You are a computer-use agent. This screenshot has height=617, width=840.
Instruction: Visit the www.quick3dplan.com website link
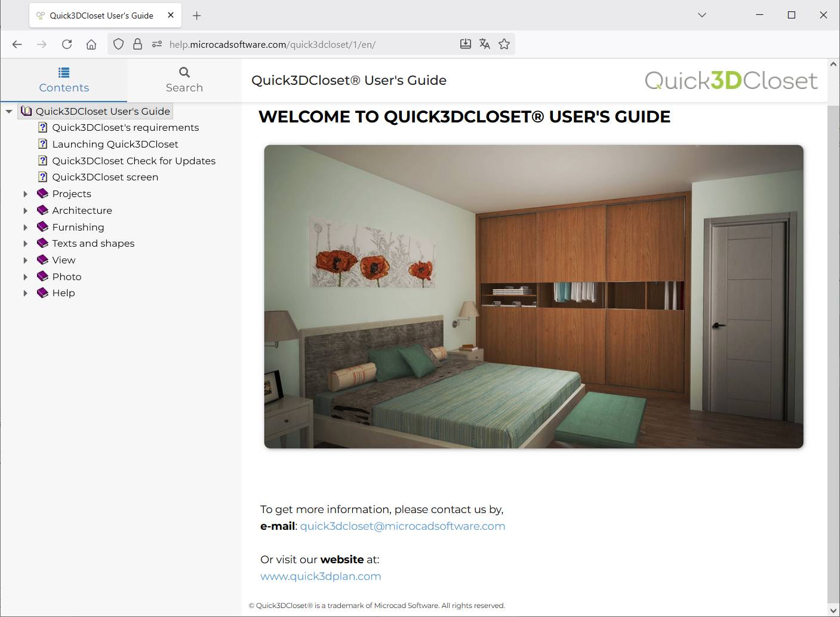point(321,576)
